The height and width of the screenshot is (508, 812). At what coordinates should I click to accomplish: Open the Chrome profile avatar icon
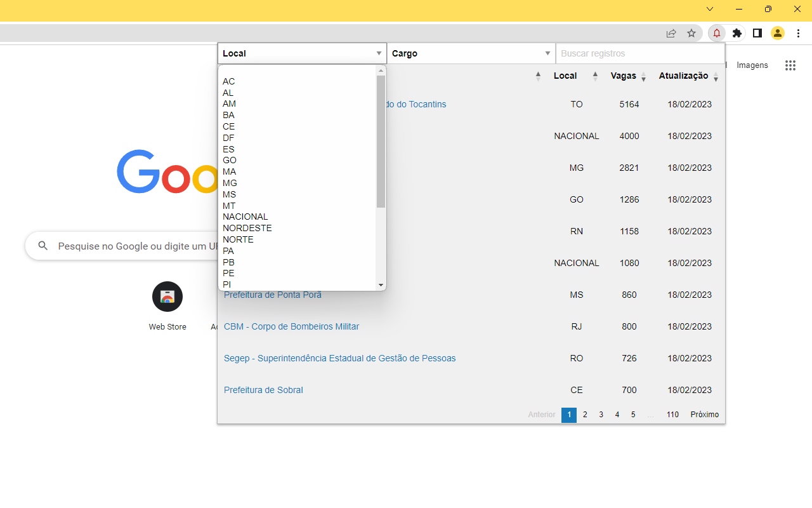tap(778, 33)
